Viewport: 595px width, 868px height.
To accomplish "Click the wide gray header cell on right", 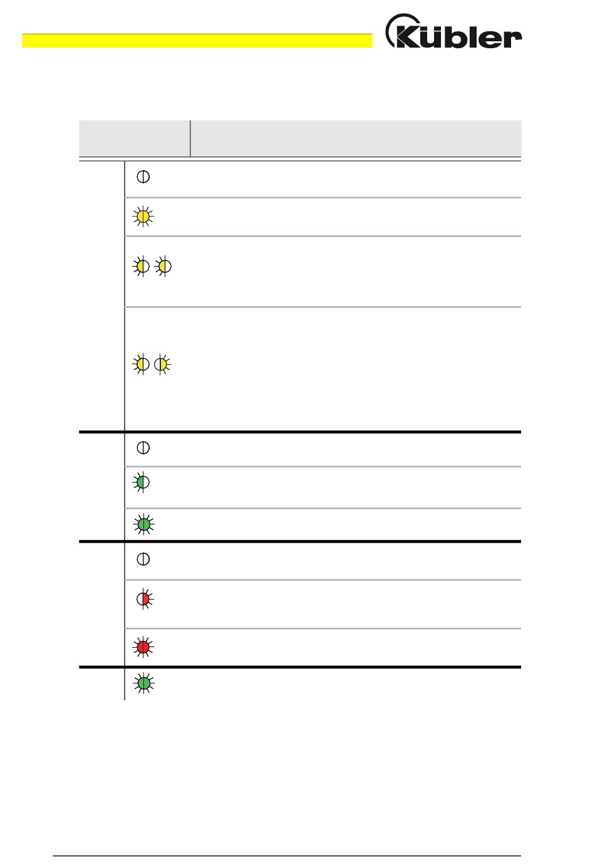I will [356, 138].
